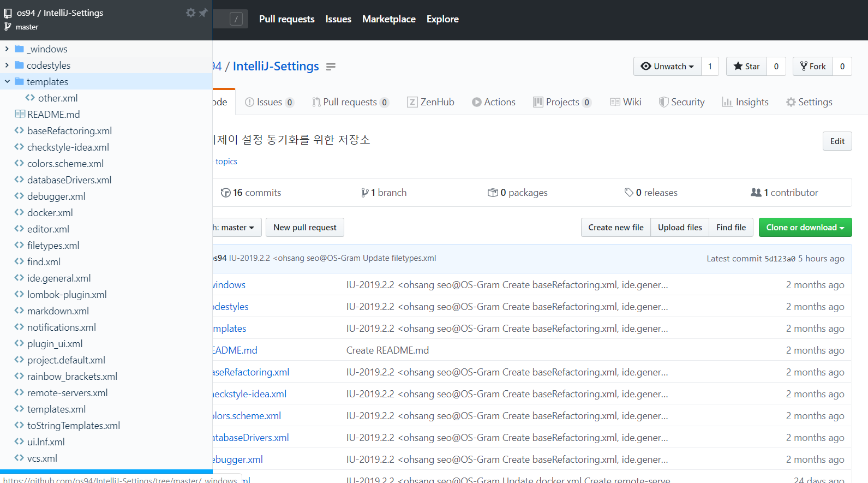Open rainbow_brackets.xml in sidebar tree
The image size is (868, 483).
[73, 376]
